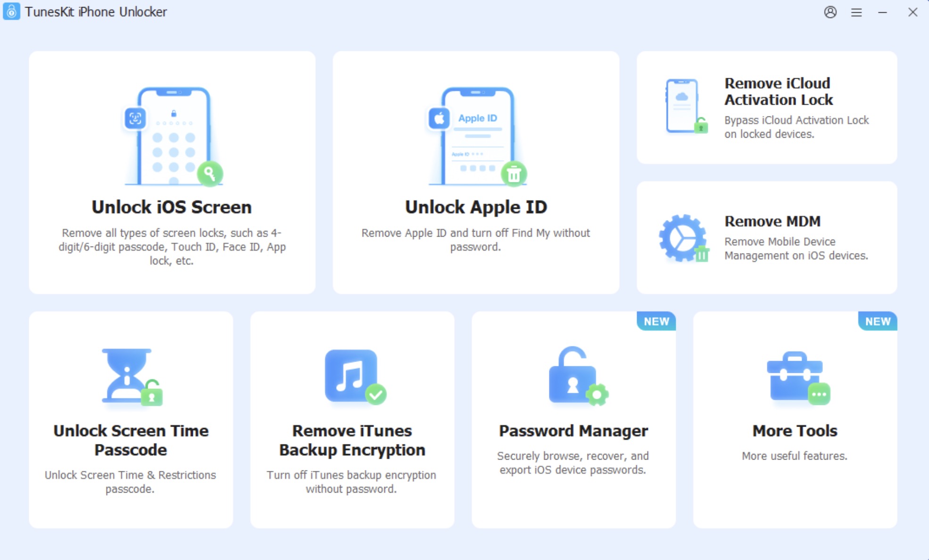
Task: Open the Unlock iOS Screen title
Action: click(x=172, y=207)
